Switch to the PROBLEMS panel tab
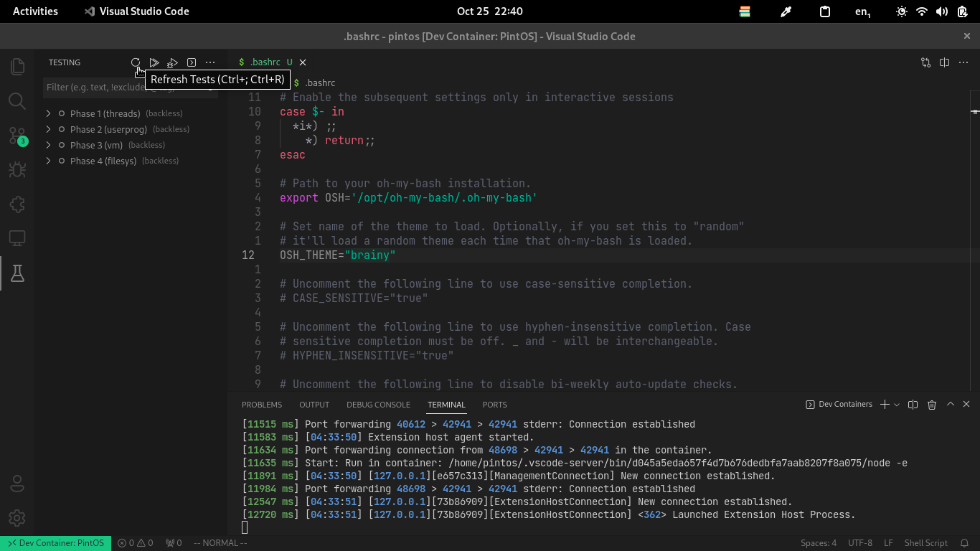The image size is (980, 551). (x=262, y=405)
